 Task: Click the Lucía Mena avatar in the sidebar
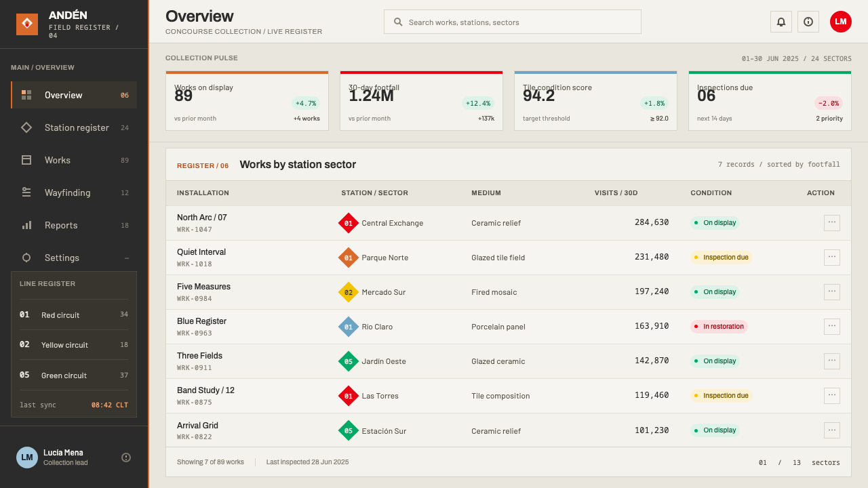coord(27,457)
